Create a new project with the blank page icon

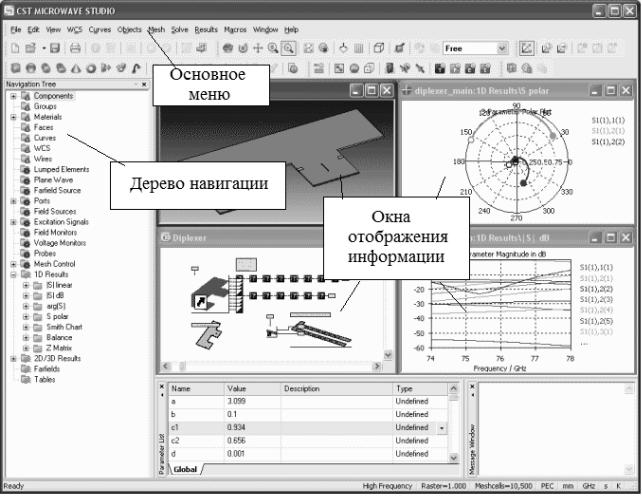[15, 48]
